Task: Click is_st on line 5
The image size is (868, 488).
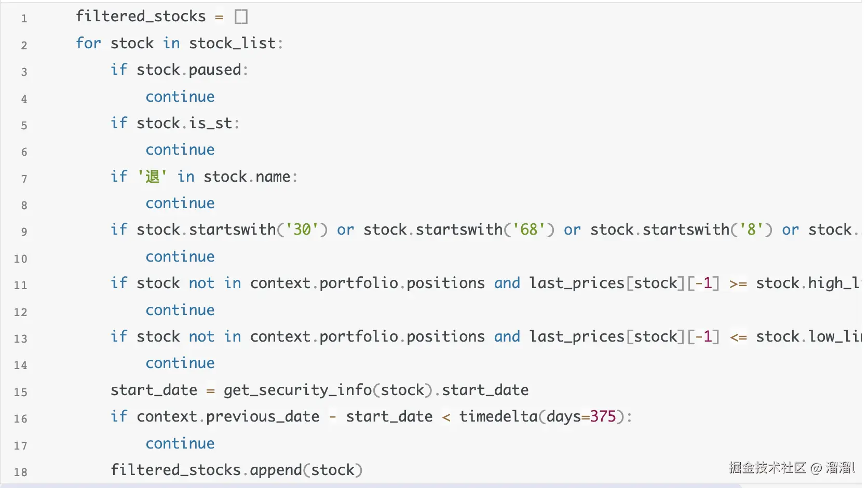Action: coord(210,123)
